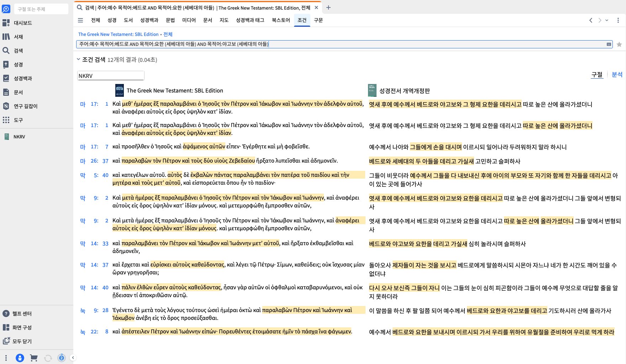Open the 헬프 센터 help icon
The width and height of the screenshot is (626, 364).
tap(6, 313)
